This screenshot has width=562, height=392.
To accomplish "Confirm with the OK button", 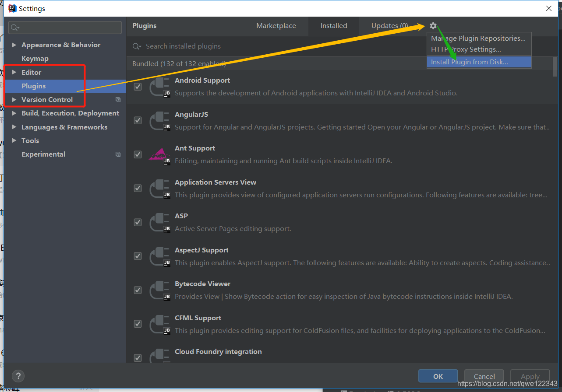I will (438, 376).
